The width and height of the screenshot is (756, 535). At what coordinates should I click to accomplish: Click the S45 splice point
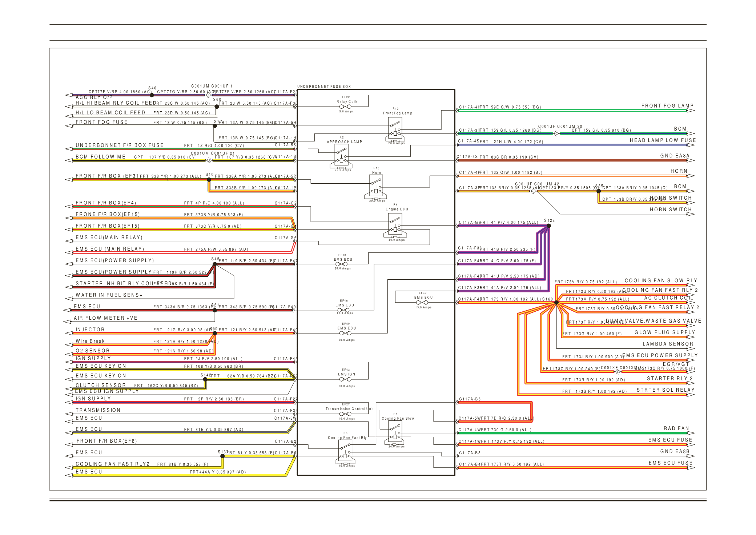coord(215,264)
